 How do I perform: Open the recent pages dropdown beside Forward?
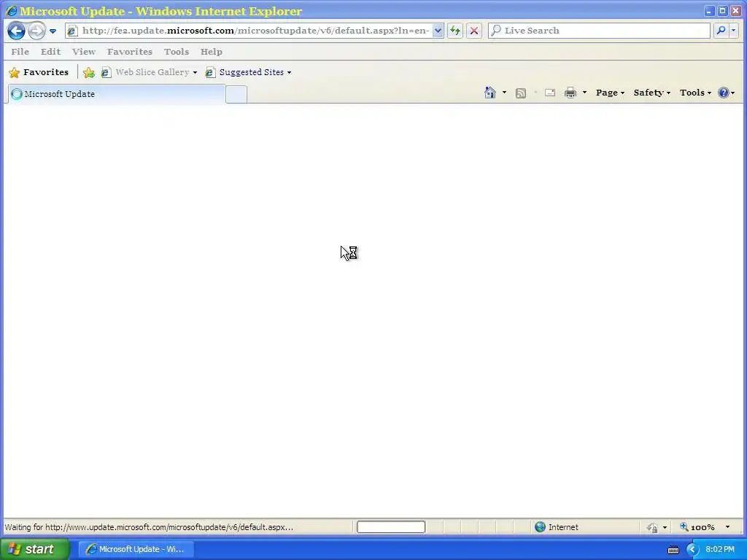(x=53, y=31)
